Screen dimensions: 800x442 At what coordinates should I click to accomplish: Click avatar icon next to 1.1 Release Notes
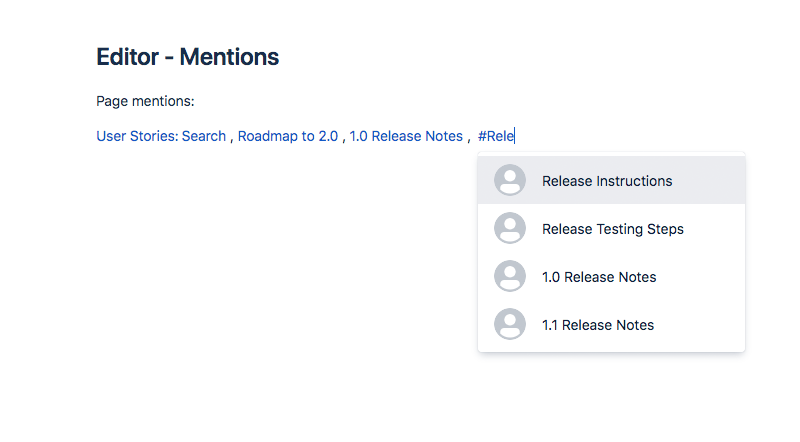[x=510, y=324]
